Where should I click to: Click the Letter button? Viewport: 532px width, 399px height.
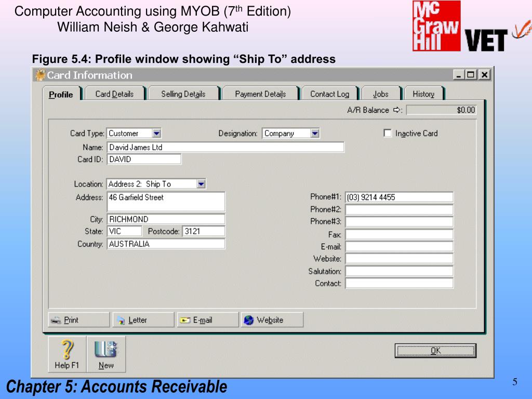[143, 320]
